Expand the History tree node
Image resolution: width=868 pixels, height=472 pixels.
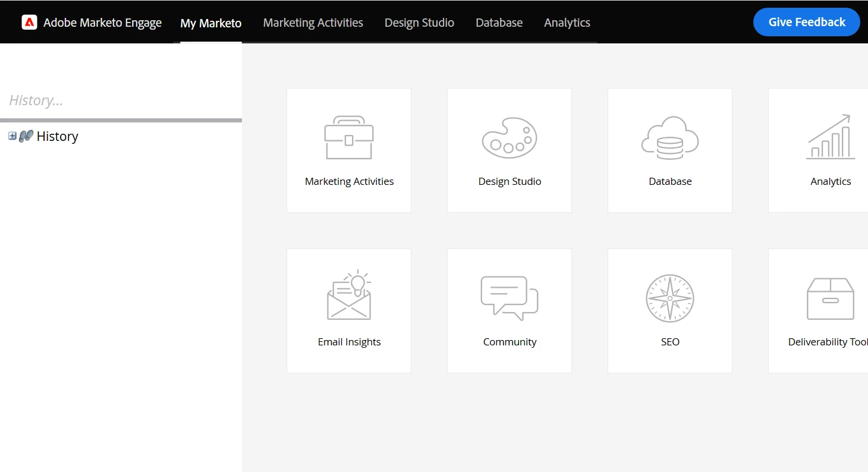coord(12,136)
